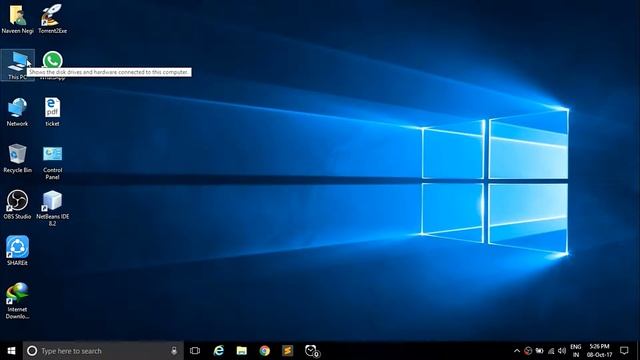Select the This PC desktop icon
640x360 pixels.
(18, 65)
